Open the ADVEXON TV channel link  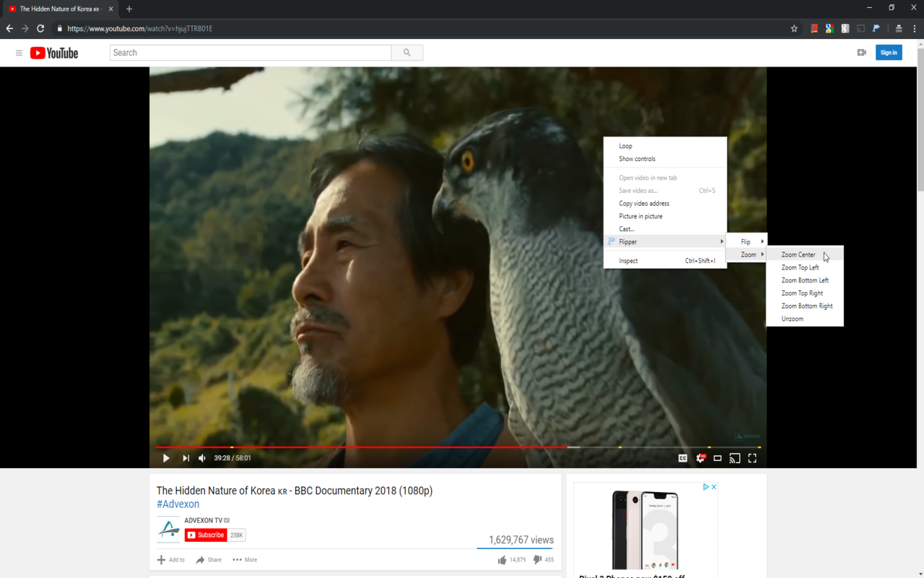[203, 520]
